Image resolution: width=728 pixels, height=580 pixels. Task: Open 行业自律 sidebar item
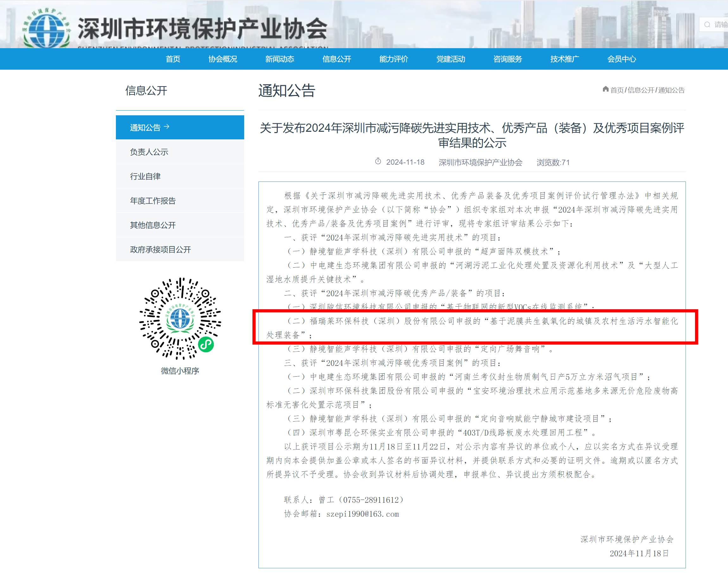(x=145, y=176)
